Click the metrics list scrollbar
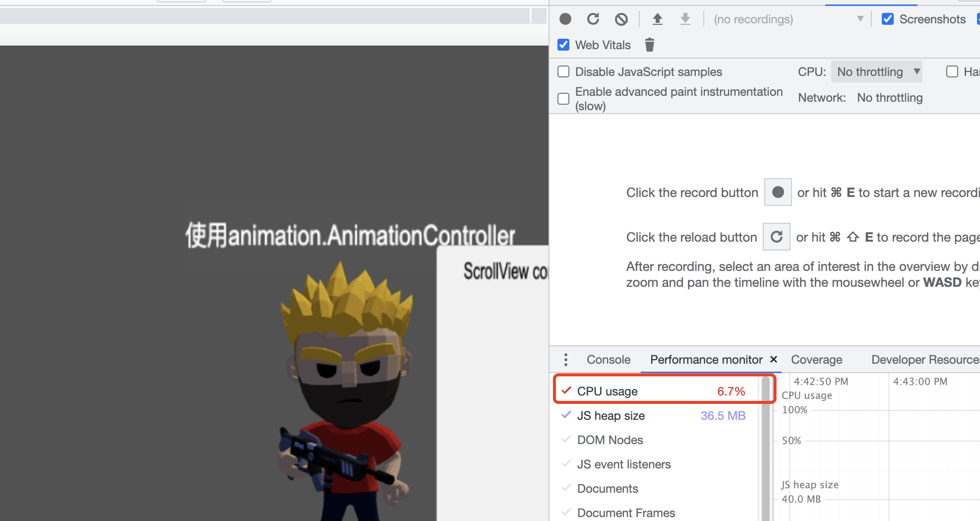Image resolution: width=980 pixels, height=521 pixels. pos(766,449)
